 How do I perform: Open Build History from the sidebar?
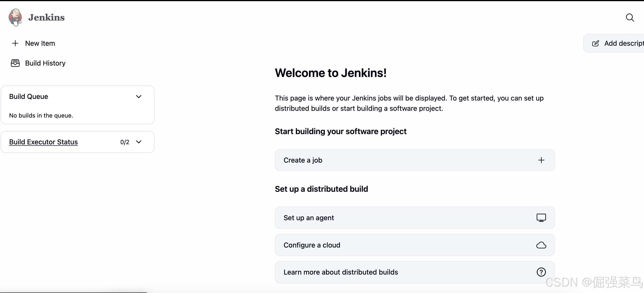45,63
